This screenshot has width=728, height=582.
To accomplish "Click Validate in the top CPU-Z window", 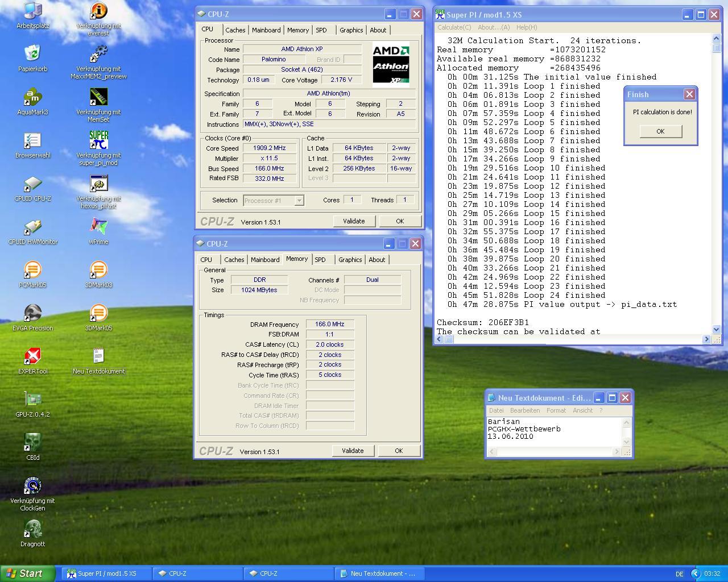I will click(354, 221).
